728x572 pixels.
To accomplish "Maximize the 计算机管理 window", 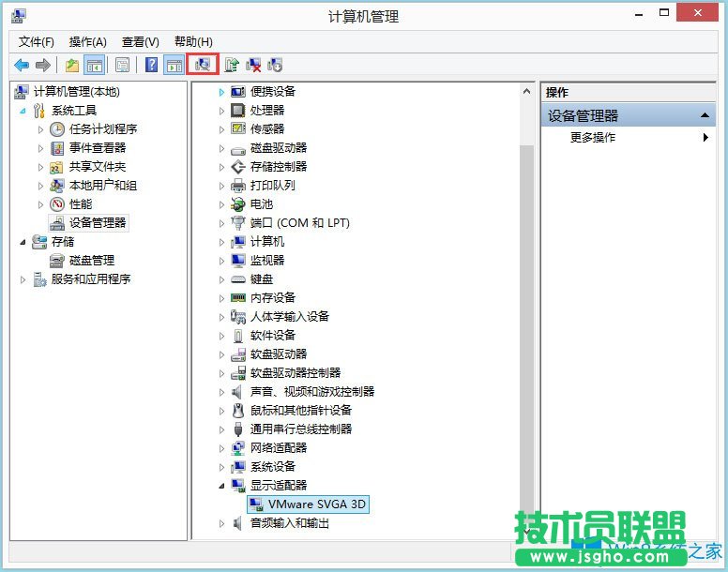I will coord(664,13).
